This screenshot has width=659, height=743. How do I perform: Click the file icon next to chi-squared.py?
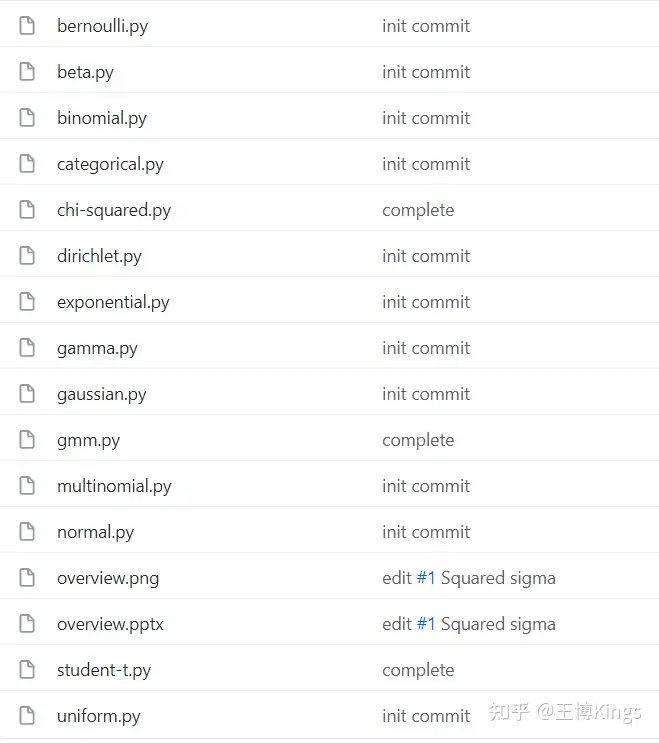click(x=27, y=209)
